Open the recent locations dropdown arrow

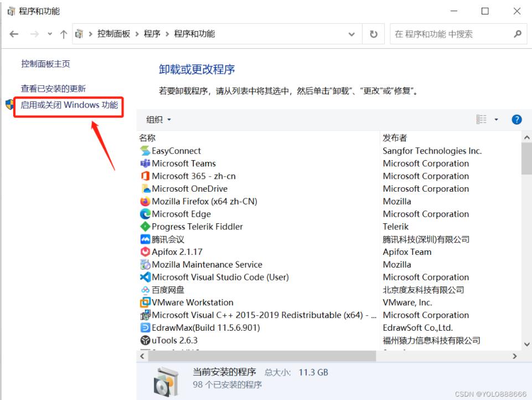pos(50,34)
